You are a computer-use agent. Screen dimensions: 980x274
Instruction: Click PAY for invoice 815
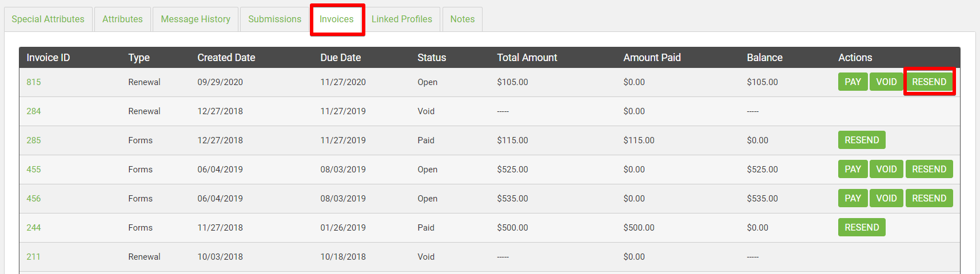852,82
